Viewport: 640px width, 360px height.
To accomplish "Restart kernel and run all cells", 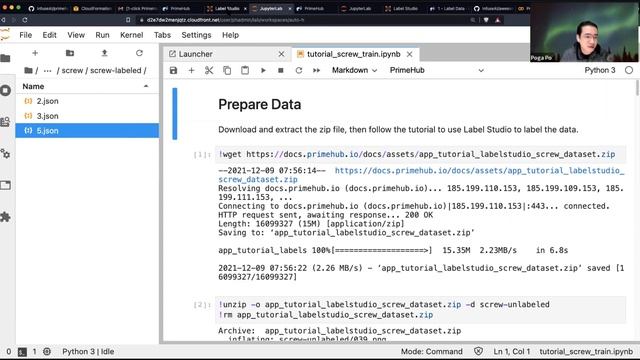I will (x=316, y=70).
